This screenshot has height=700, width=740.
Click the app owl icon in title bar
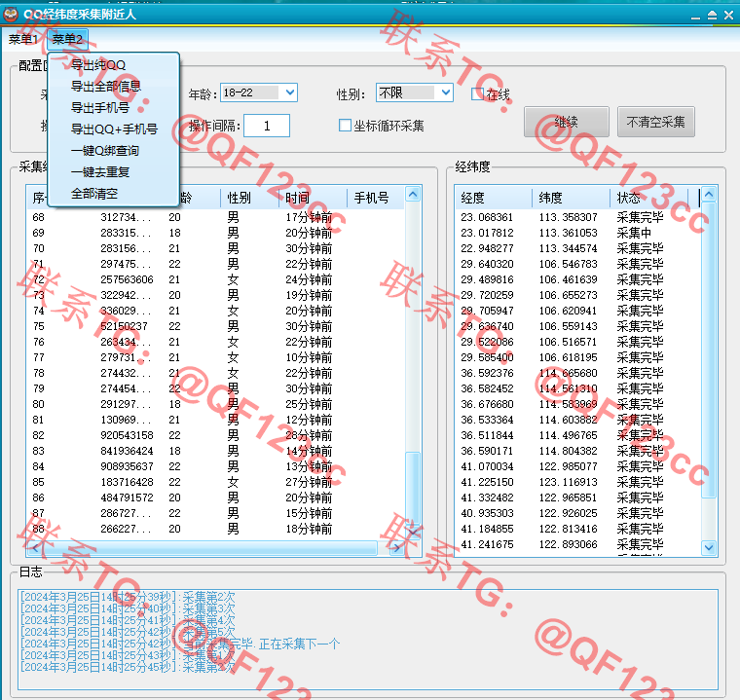(x=11, y=15)
